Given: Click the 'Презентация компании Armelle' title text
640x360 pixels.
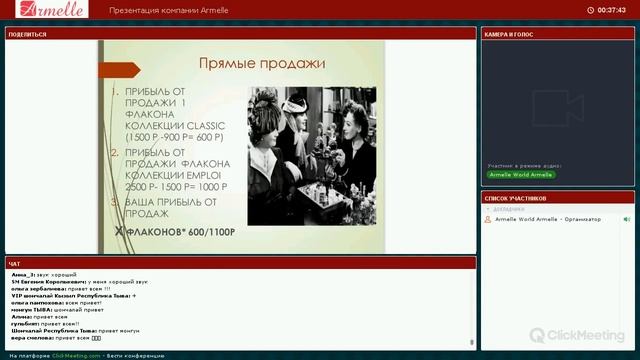Looking at the screenshot, I should pos(169,11).
